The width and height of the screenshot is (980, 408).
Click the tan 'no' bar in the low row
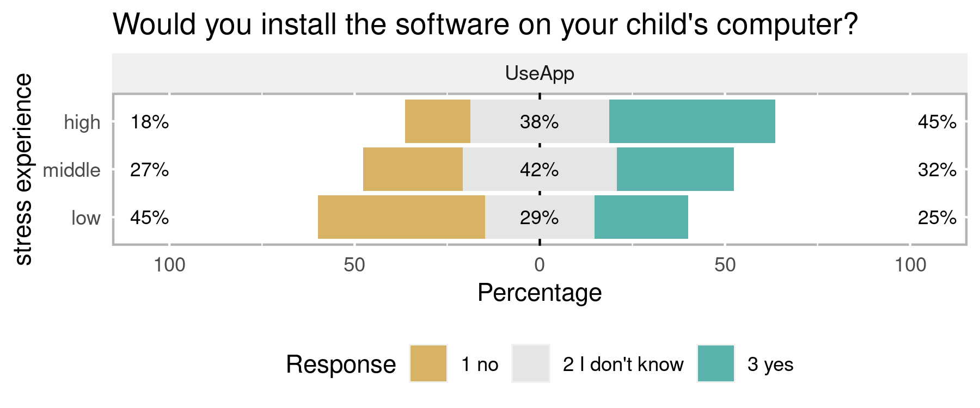point(401,217)
